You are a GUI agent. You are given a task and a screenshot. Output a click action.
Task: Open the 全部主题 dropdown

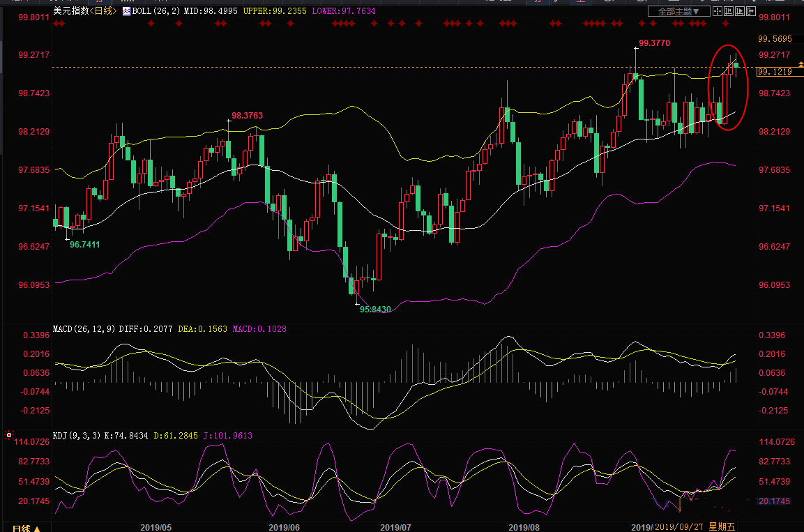678,11
